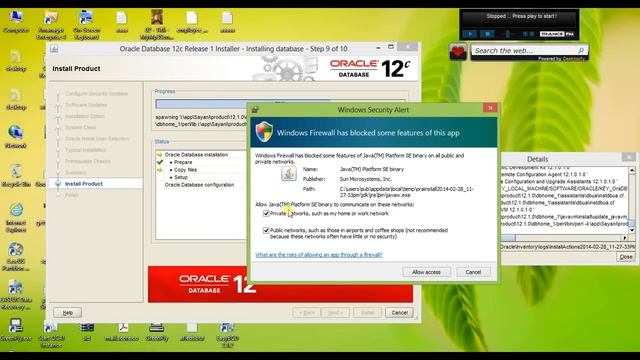Select Prerequisite Checks step in sidebar

click(87, 161)
